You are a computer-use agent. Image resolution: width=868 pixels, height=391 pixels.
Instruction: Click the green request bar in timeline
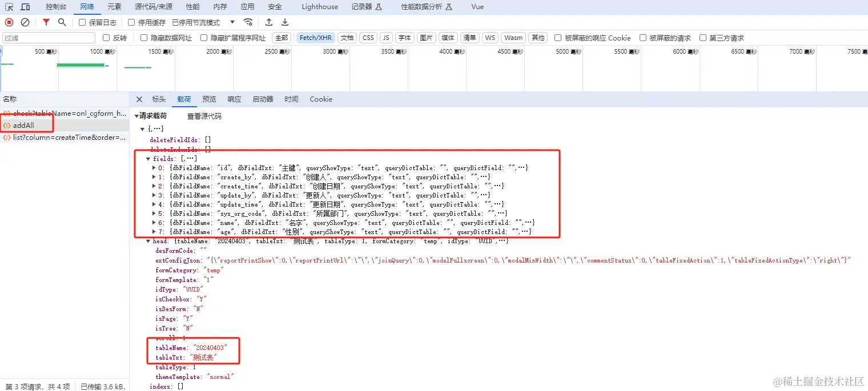click(81, 65)
